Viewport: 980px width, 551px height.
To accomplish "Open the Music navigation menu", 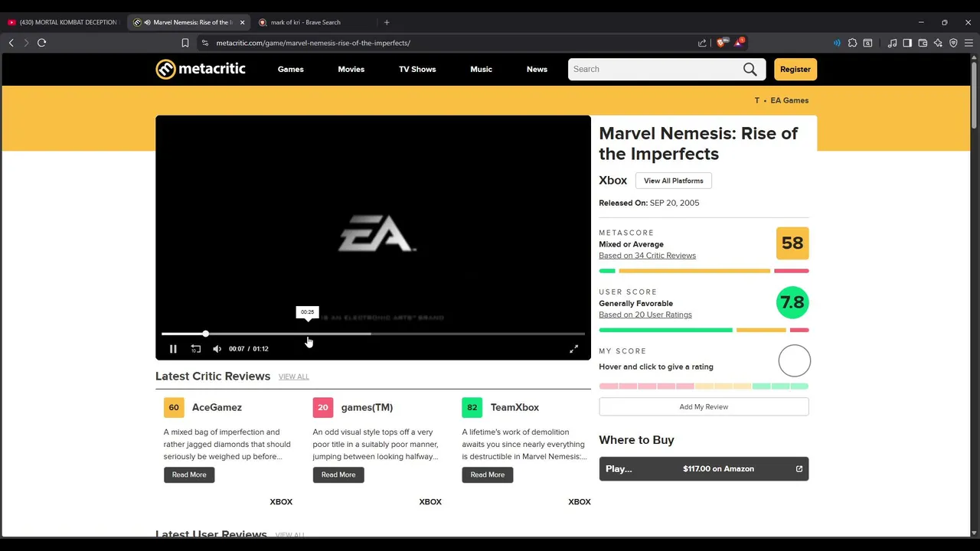I will 481,69.
